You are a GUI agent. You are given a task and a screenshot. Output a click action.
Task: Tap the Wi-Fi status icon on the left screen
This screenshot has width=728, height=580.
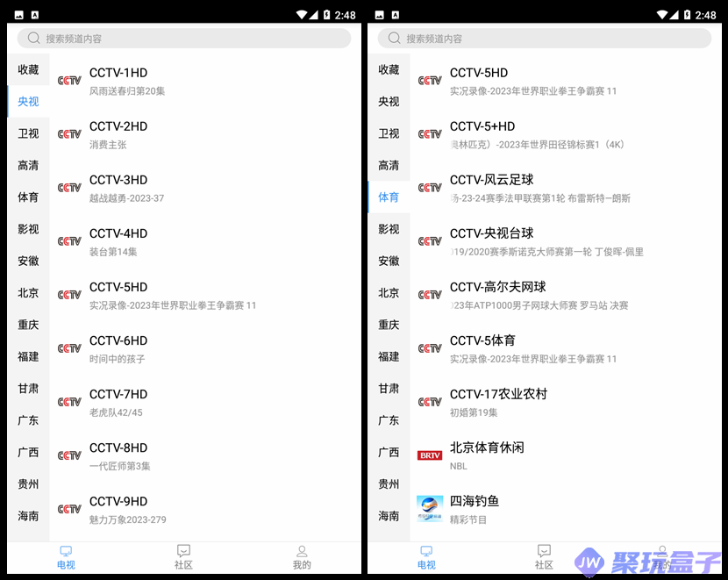[x=302, y=15]
